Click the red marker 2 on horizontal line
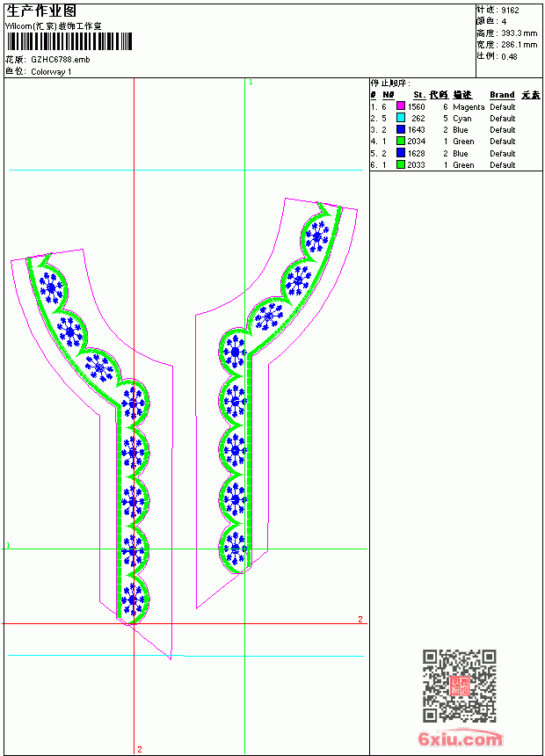This screenshot has height=756, width=545. tap(360, 619)
